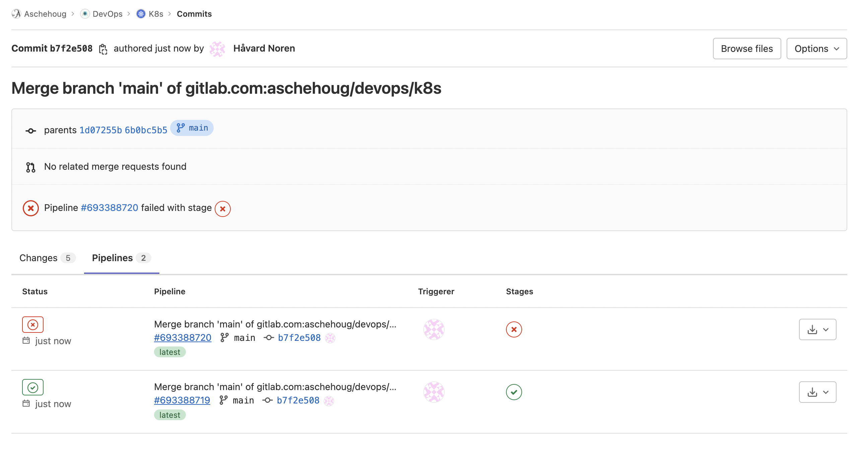The width and height of the screenshot is (868, 452).
Task: Click the triggerer avatar on pipeline #693388719
Action: click(x=434, y=392)
